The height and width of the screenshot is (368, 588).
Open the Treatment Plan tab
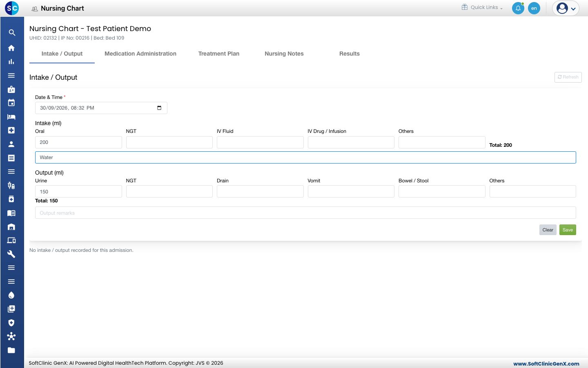point(219,54)
